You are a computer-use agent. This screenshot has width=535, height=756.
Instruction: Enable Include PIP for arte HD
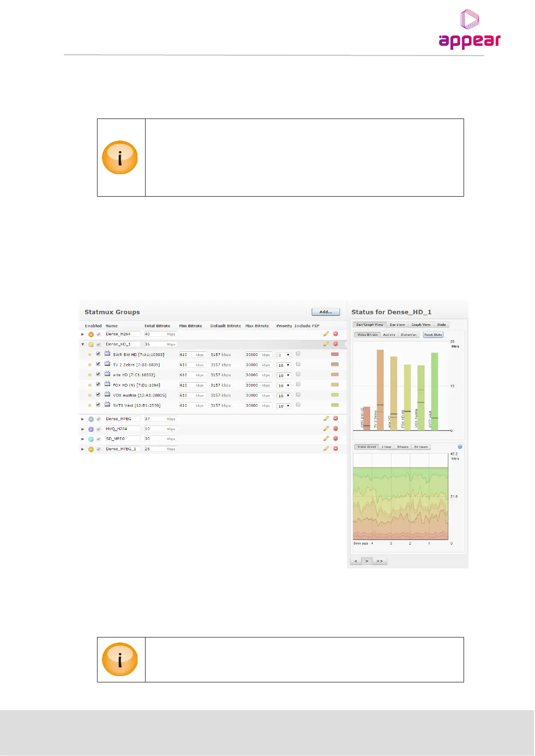[x=298, y=374]
